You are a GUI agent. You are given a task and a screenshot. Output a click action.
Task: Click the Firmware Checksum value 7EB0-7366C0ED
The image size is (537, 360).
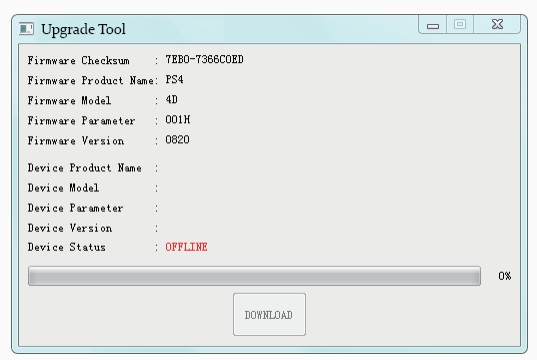pyautogui.click(x=204, y=60)
